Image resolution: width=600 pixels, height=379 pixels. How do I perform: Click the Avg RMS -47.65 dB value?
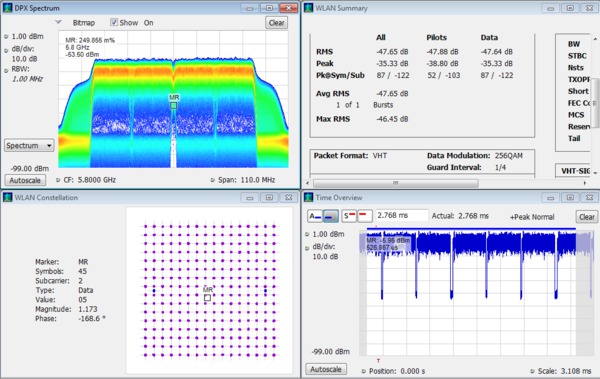(392, 93)
